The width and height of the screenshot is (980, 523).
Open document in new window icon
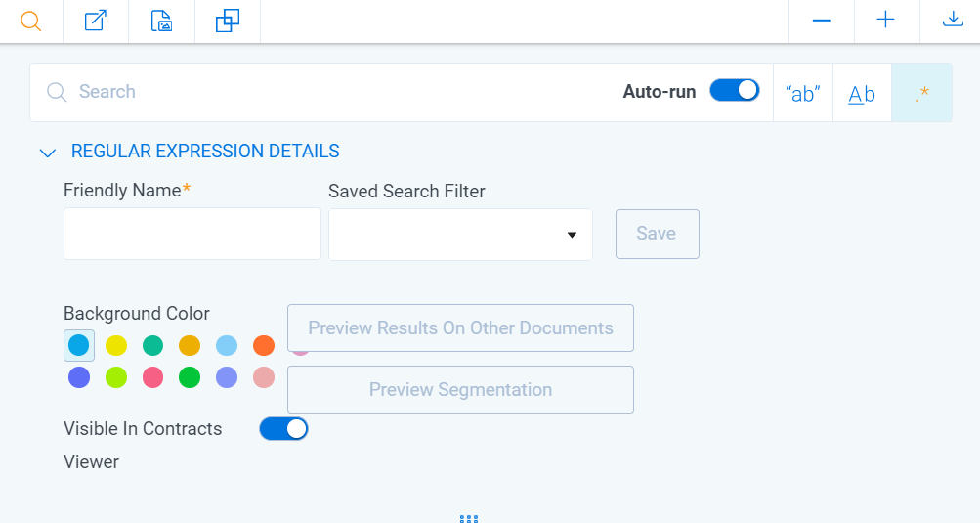[x=96, y=21]
